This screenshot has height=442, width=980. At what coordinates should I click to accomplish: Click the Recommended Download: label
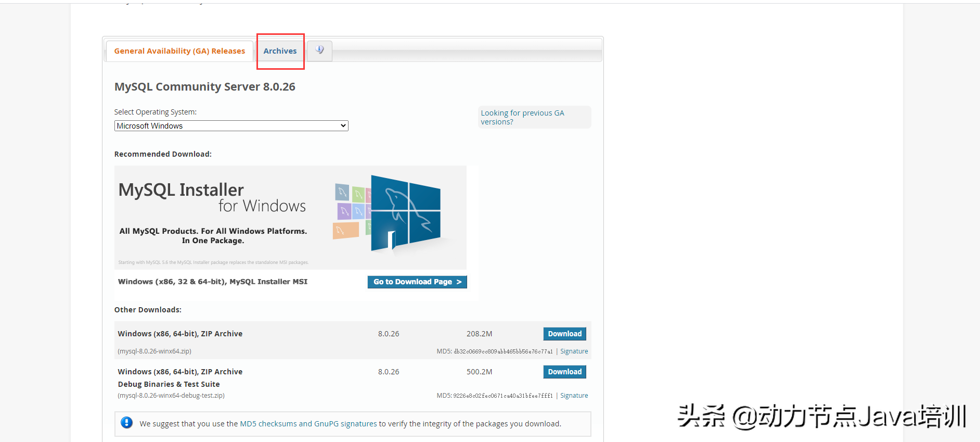pyautogui.click(x=163, y=154)
